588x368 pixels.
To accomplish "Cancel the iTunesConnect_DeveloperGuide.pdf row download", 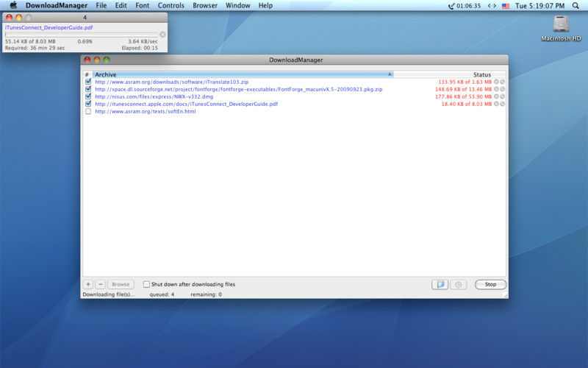I will (x=496, y=104).
